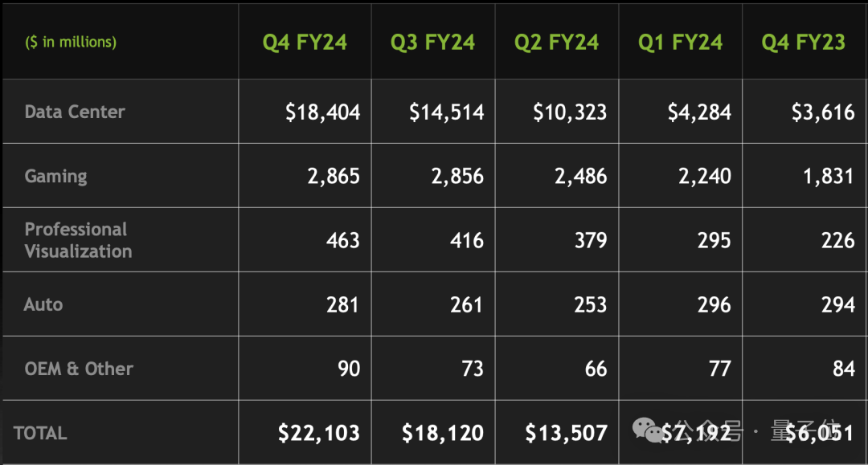The height and width of the screenshot is (465, 868).
Task: Click the Data Center row label
Action: [x=75, y=112]
